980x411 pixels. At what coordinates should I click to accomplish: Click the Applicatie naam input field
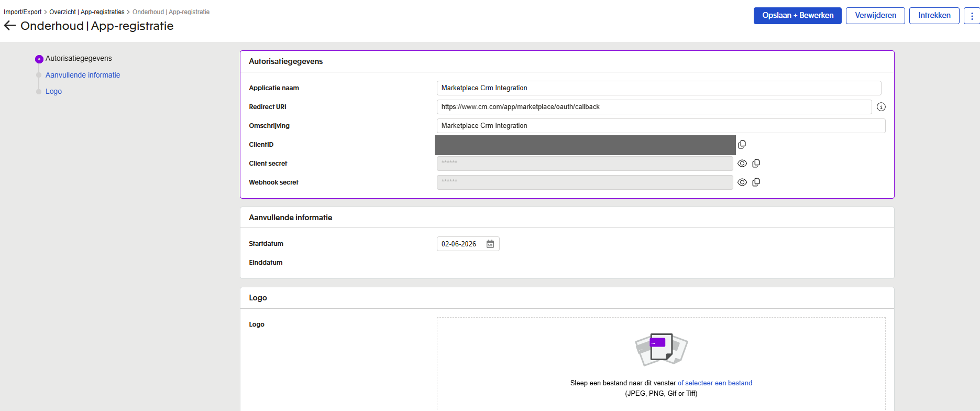tap(659, 88)
